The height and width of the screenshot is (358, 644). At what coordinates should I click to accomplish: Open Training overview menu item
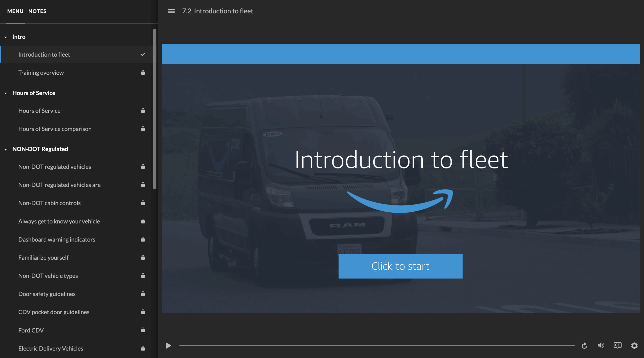tap(76, 72)
